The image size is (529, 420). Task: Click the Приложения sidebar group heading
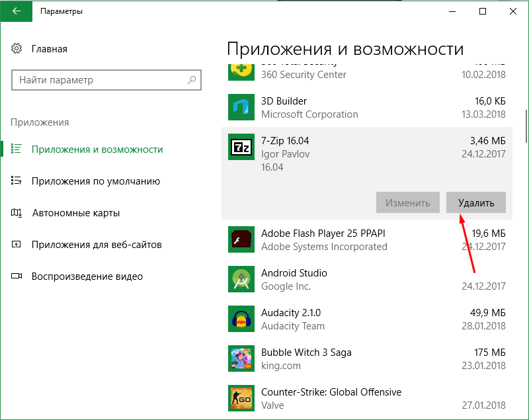pyautogui.click(x=40, y=122)
